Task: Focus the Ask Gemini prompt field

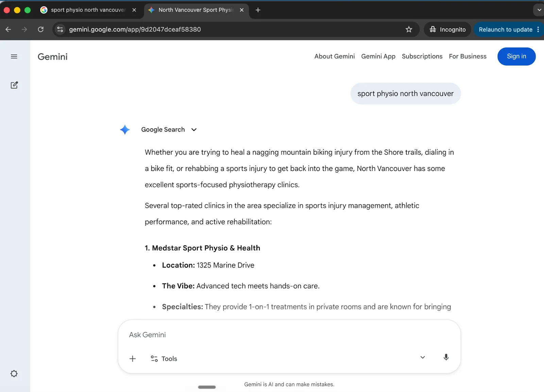Action: (289, 335)
